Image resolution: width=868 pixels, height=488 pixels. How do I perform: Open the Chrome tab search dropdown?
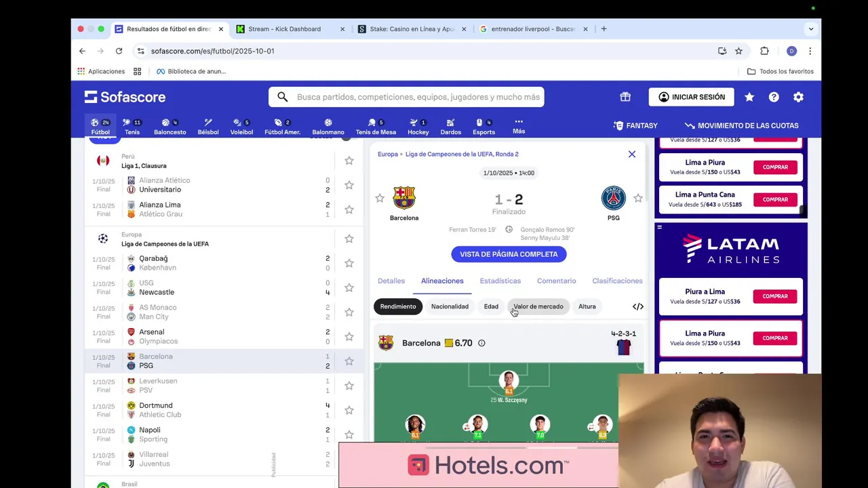(811, 29)
